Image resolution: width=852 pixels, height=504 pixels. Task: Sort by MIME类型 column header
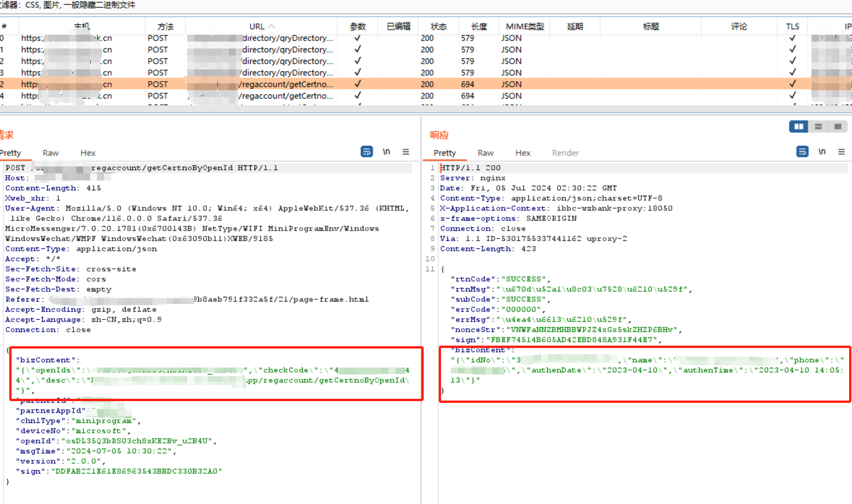pyautogui.click(x=525, y=27)
